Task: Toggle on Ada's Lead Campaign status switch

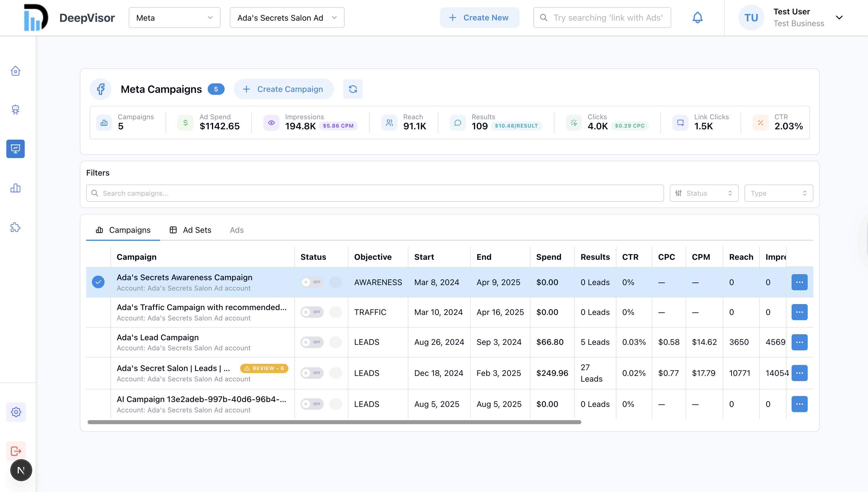Action: [x=312, y=342]
